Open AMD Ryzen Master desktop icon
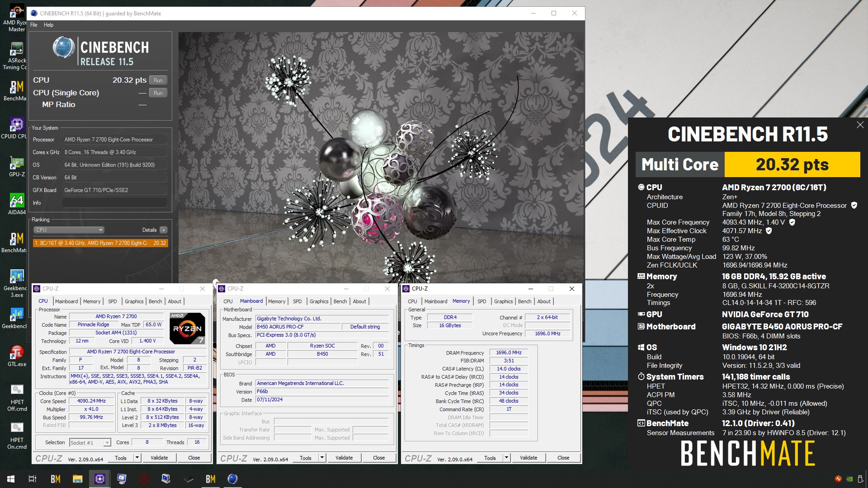This screenshot has width=868, height=488. 17,18
